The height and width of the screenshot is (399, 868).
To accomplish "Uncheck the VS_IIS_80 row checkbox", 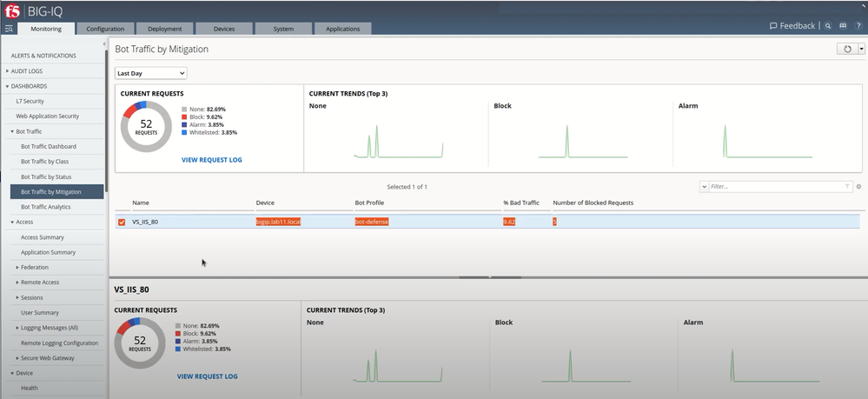I will pyautogui.click(x=122, y=222).
